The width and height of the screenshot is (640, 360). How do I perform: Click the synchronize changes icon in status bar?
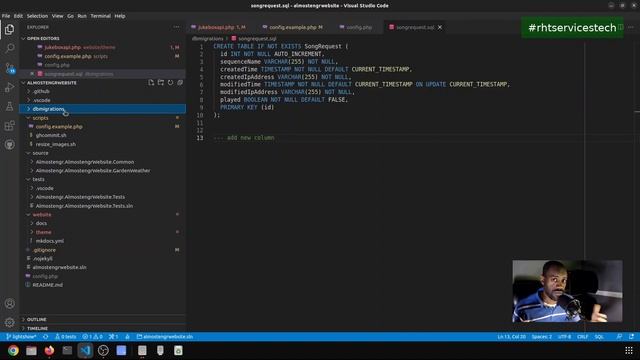point(45,337)
